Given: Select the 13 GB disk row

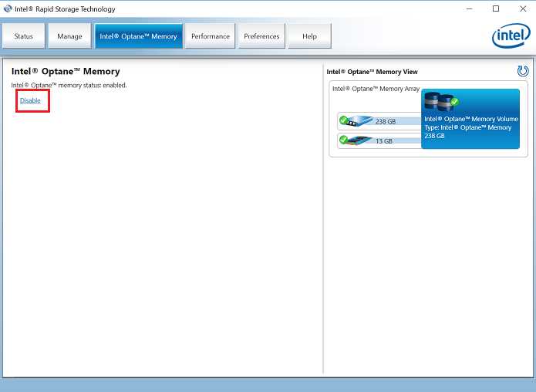Looking at the screenshot, I should [379, 140].
